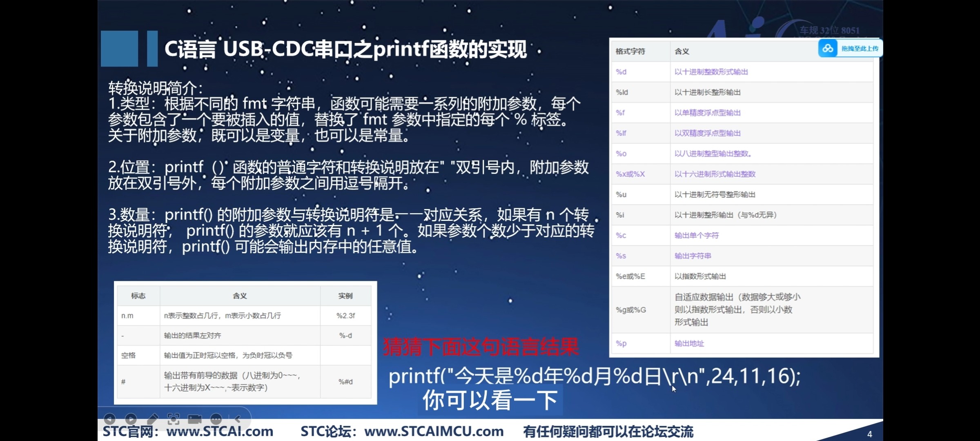Click the camera recording icon in toolbar
This screenshot has height=441, width=980.
(195, 419)
